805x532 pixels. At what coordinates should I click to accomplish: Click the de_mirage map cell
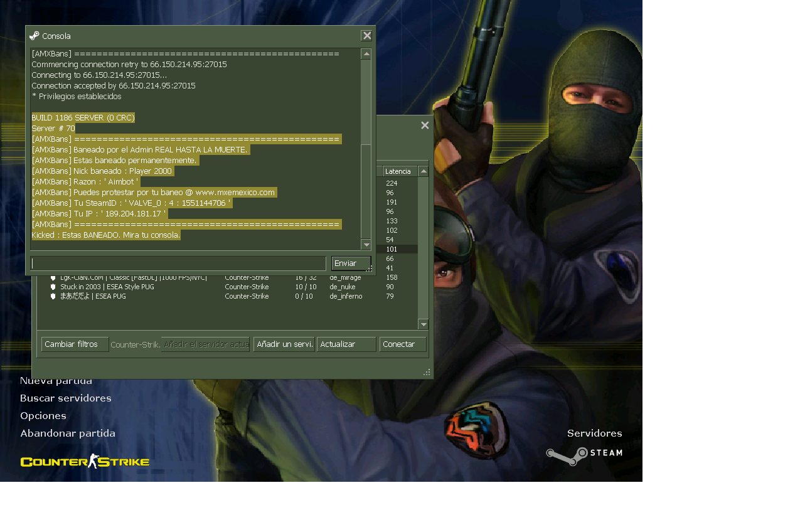345,277
